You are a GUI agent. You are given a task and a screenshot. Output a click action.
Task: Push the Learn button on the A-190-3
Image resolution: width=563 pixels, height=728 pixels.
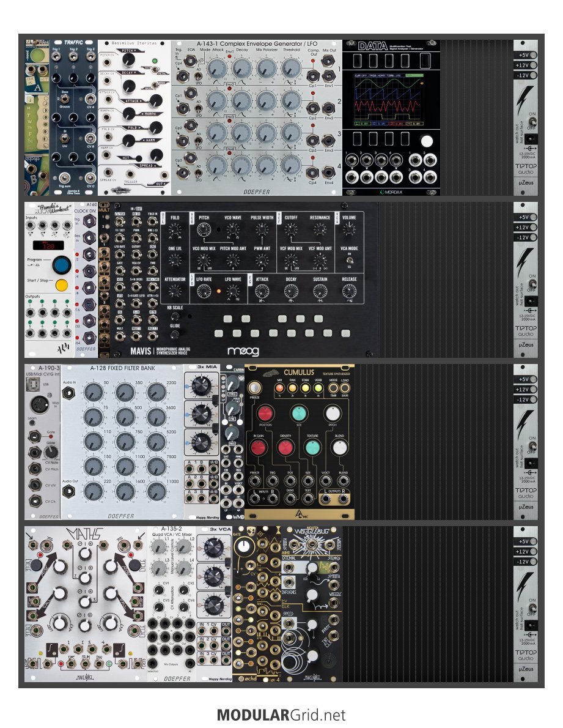click(x=32, y=423)
